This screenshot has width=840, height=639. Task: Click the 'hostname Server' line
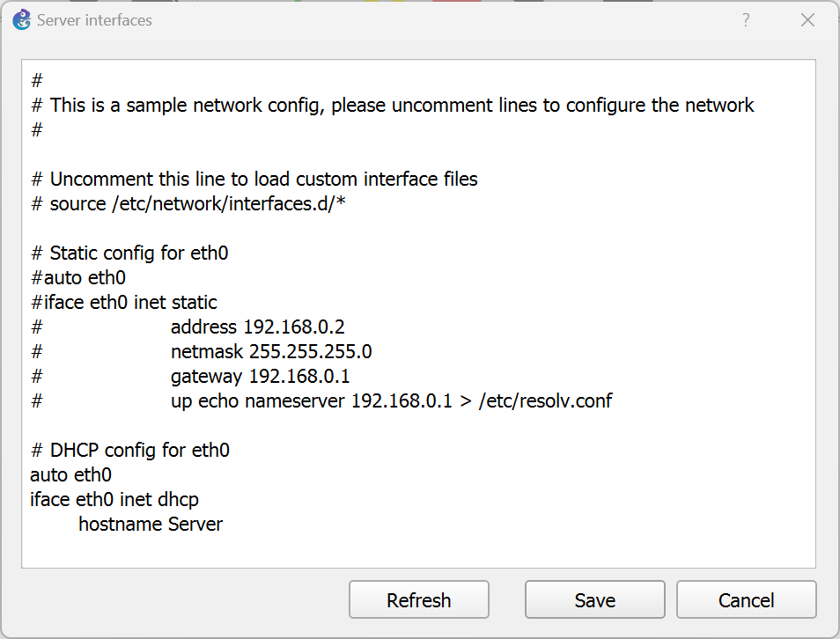(x=150, y=524)
